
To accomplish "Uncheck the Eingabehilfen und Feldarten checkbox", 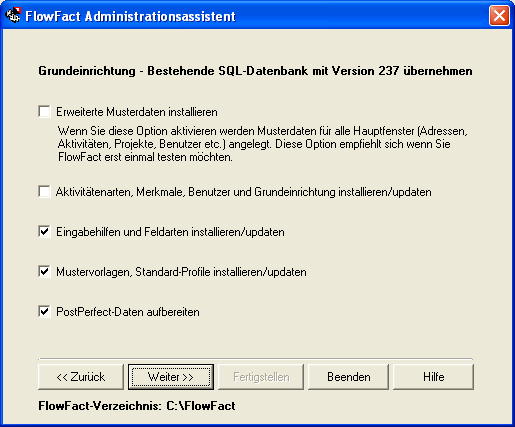I will 44,231.
